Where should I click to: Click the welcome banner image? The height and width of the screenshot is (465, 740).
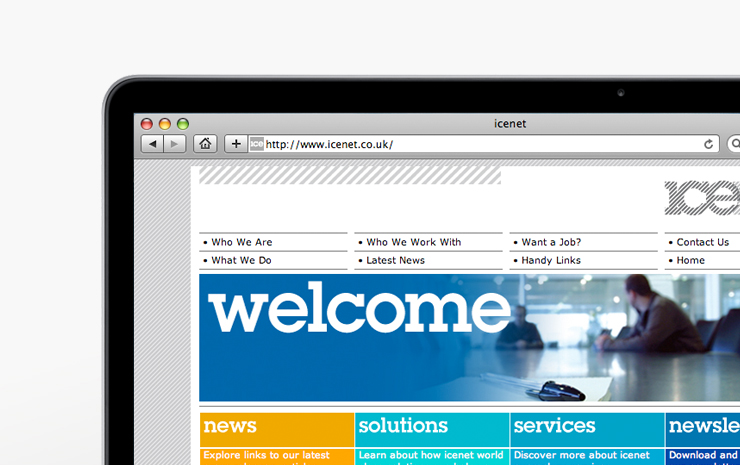point(470,338)
